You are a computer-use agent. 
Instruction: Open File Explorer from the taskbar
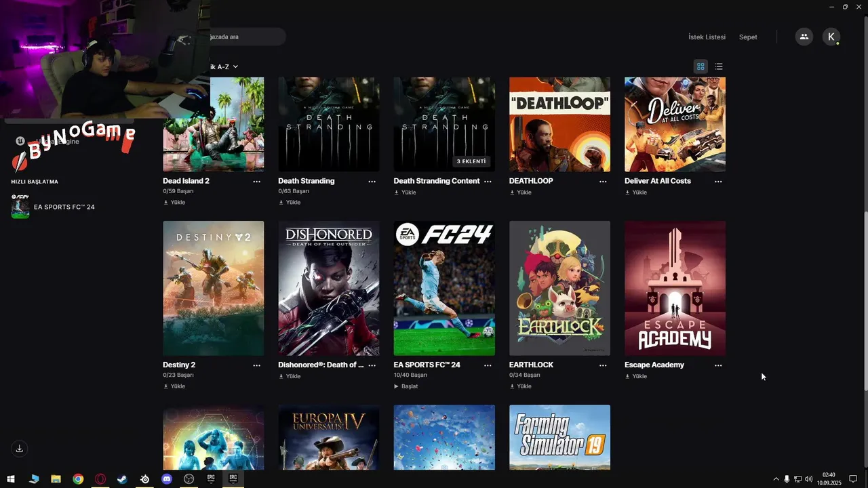click(x=56, y=479)
